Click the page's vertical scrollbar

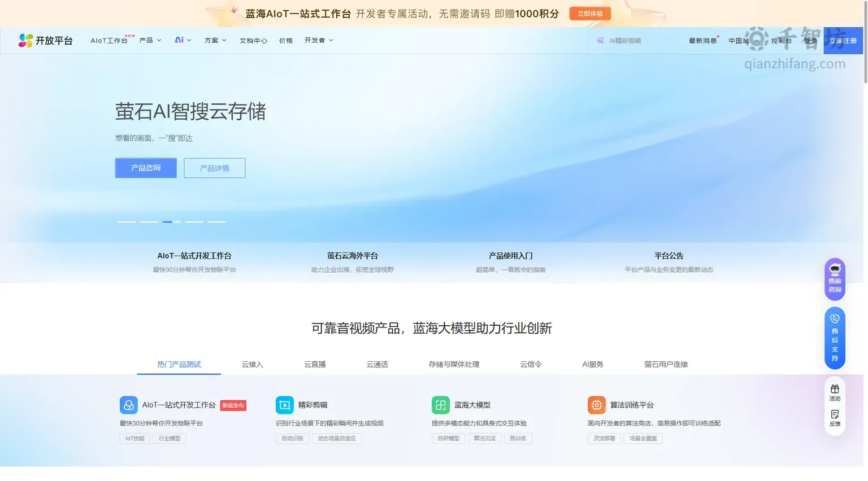(x=865, y=42)
